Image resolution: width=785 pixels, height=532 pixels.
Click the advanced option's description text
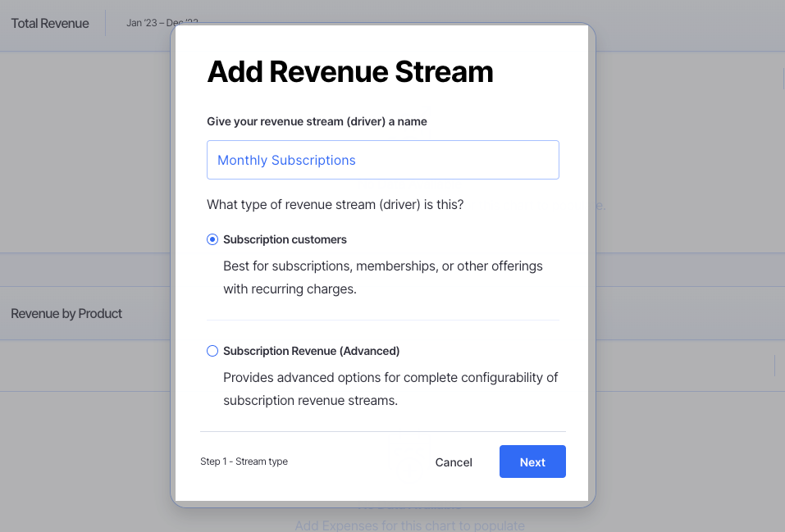tap(390, 389)
